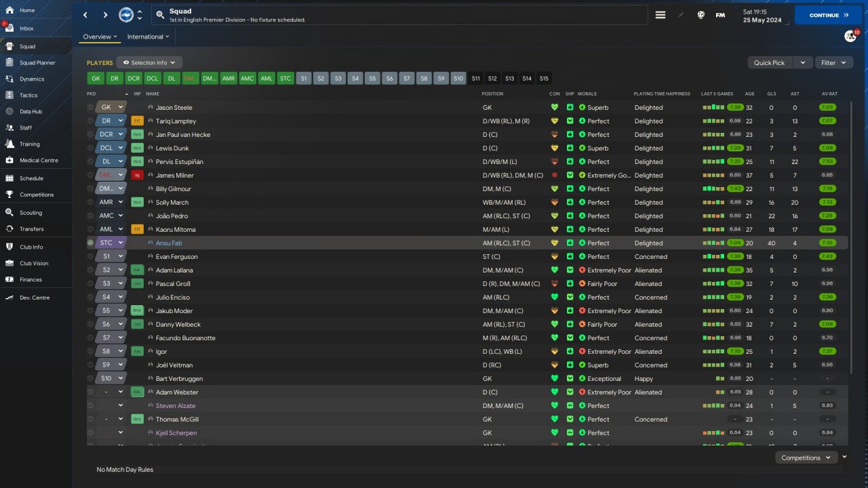The height and width of the screenshot is (488, 868).
Task: Toggle selection circle for Lewis Dunk
Action: 91,148
